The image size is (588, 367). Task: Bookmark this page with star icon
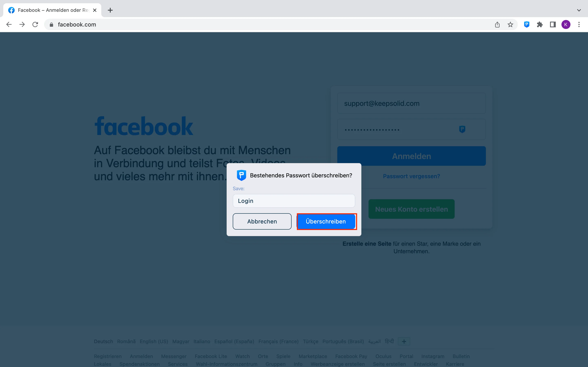coord(510,24)
